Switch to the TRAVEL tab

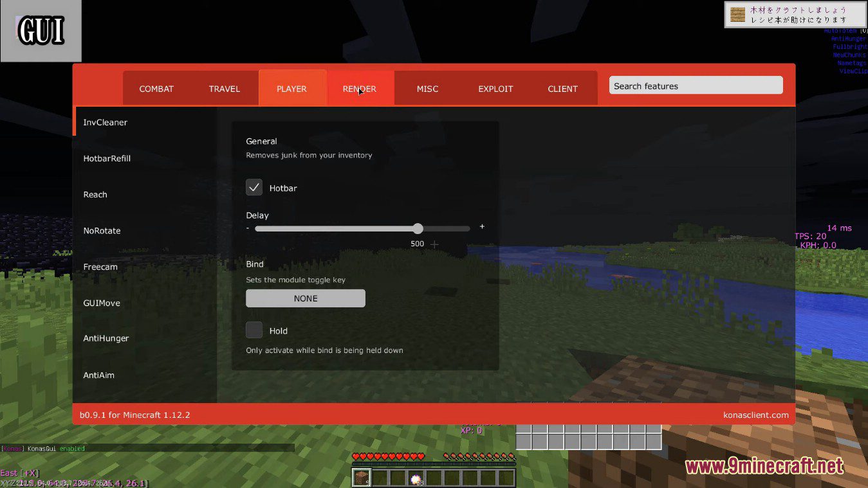pos(225,89)
